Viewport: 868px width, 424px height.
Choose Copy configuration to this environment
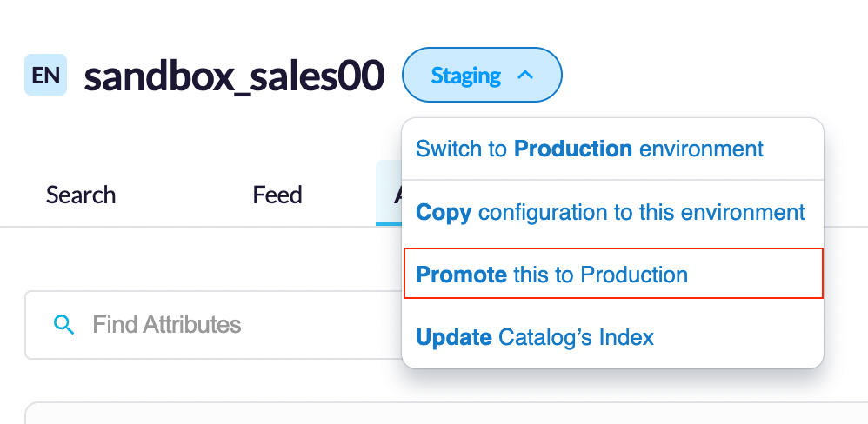(x=612, y=212)
